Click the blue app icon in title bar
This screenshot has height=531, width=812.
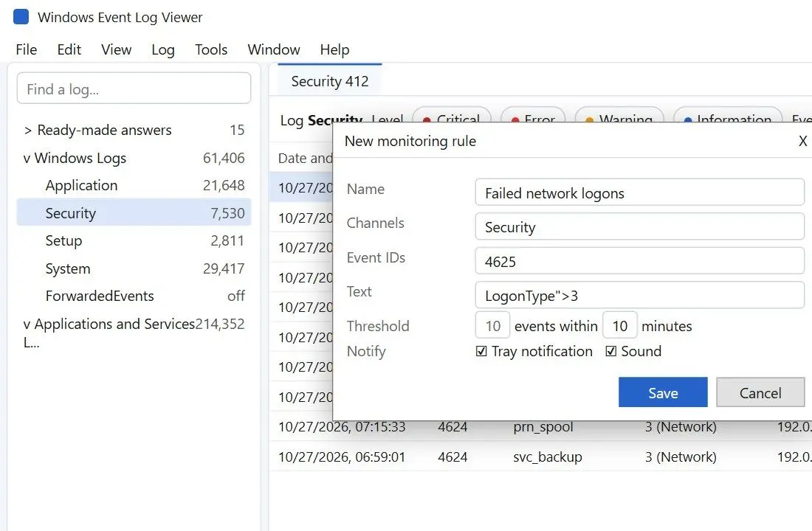21,16
